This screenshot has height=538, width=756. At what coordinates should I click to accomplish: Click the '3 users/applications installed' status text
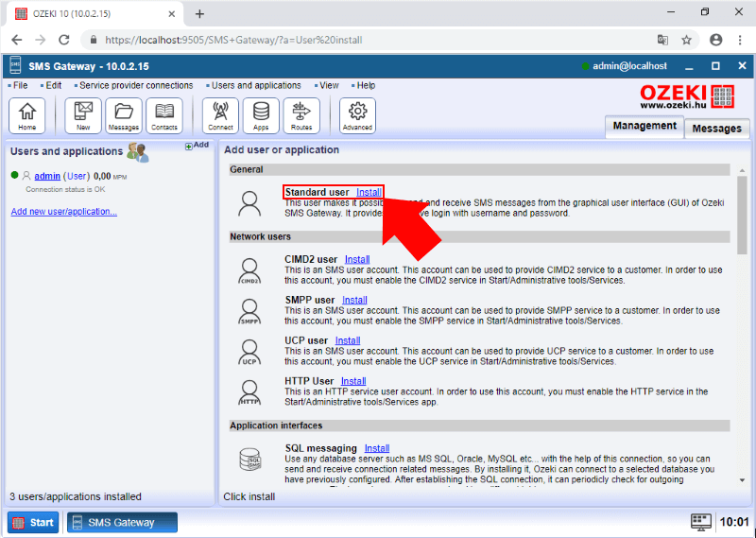[76, 496]
